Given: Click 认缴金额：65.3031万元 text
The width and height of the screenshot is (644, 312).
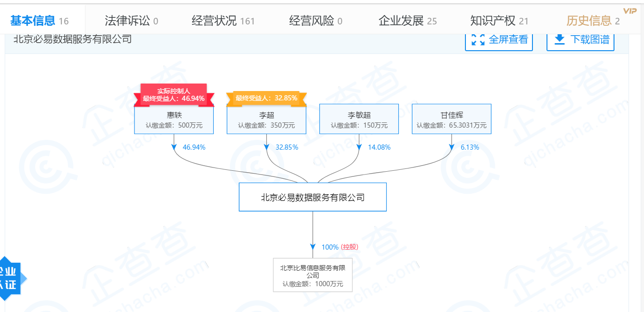Looking at the screenshot, I should [452, 125].
